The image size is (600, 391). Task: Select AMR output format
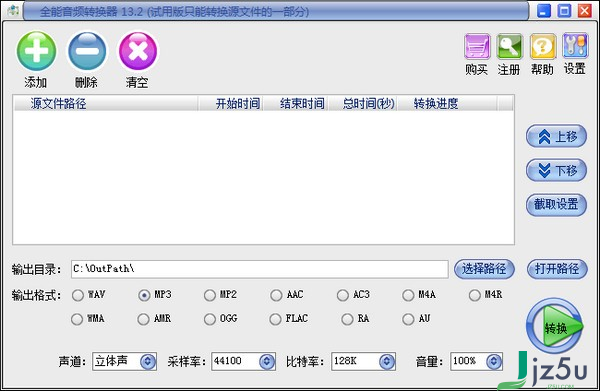click(143, 319)
